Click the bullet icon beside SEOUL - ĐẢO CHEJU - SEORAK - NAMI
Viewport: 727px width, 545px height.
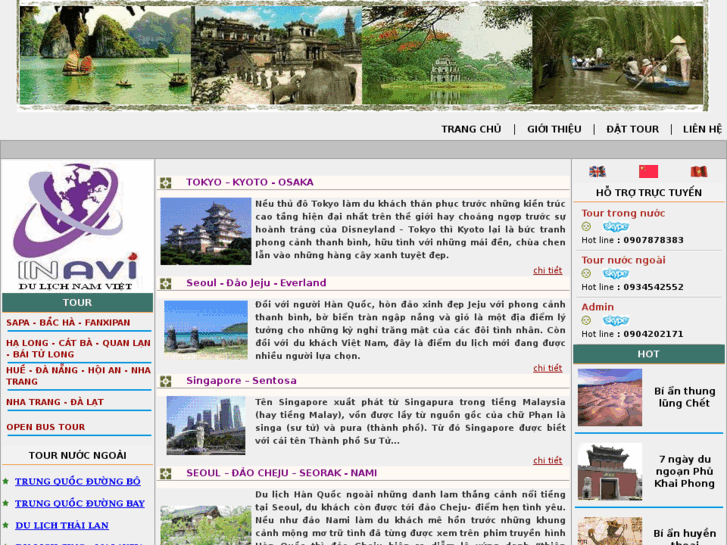166,474
